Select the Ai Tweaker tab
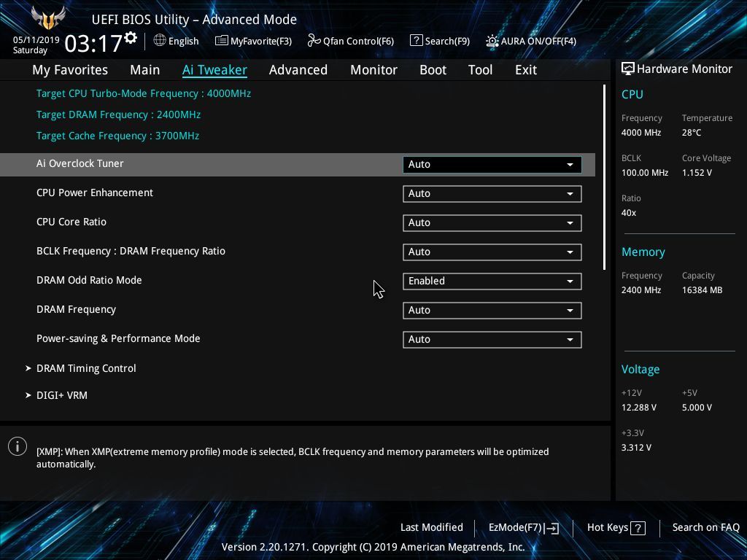Viewport: 747px width, 560px height. [x=214, y=70]
